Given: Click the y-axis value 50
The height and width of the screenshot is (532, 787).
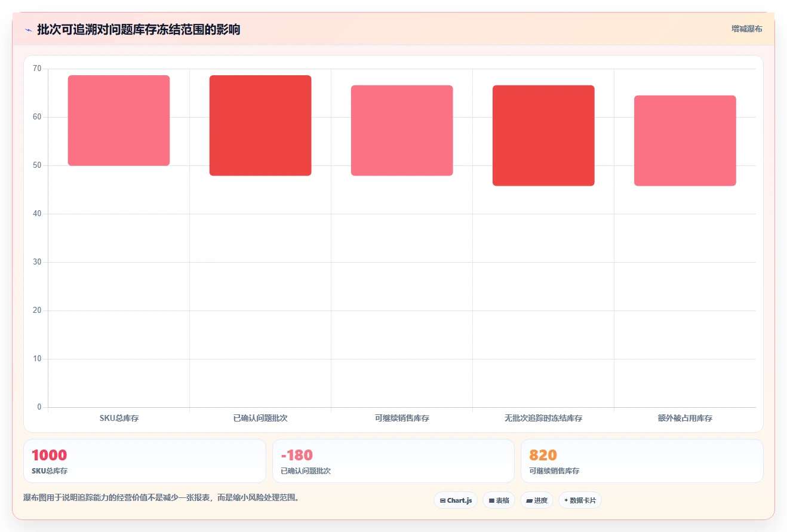Looking at the screenshot, I should [x=37, y=165].
